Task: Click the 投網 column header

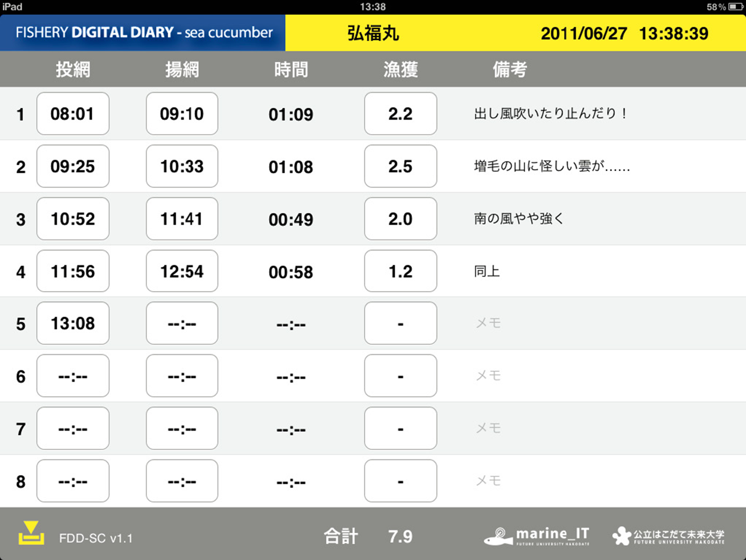Action: click(73, 69)
